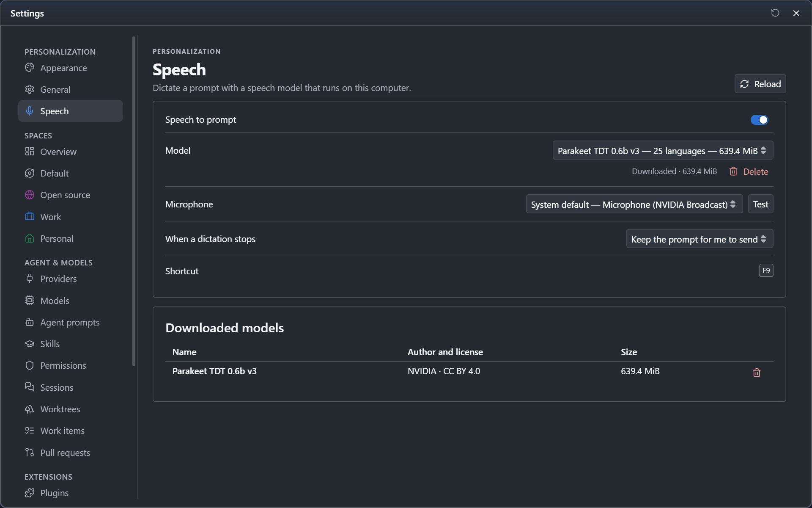Click the Downloaded · 639.4 MiB status text
This screenshot has width=812, height=508.
674,171
